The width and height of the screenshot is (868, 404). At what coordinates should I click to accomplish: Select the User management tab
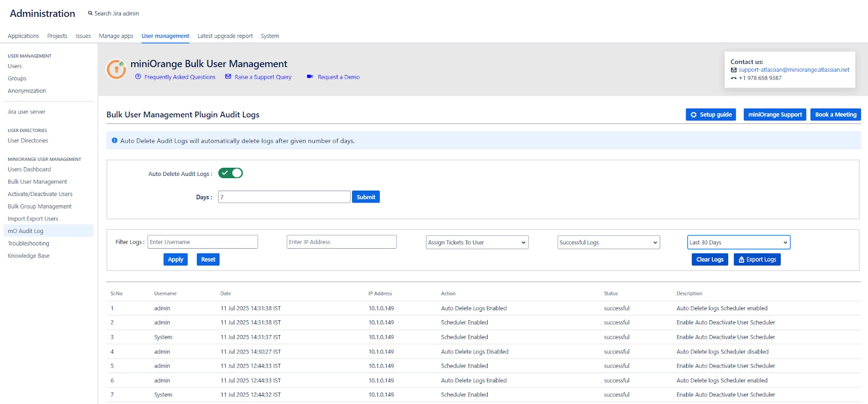point(165,36)
